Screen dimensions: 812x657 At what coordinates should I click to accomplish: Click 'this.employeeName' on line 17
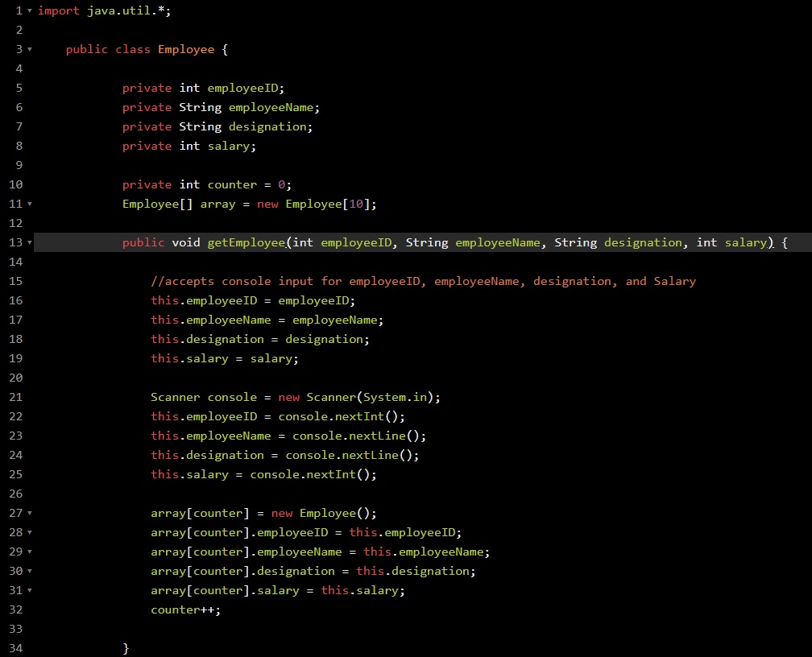click(211, 320)
